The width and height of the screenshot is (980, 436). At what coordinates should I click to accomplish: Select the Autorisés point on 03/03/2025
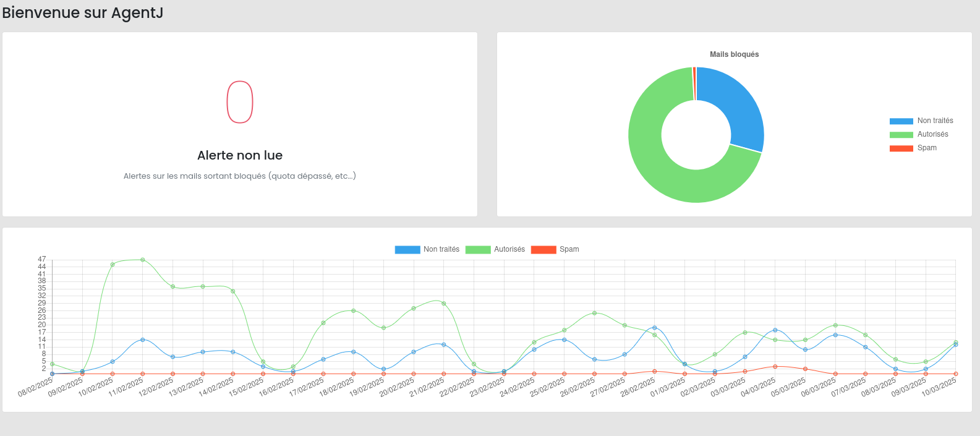(x=745, y=333)
